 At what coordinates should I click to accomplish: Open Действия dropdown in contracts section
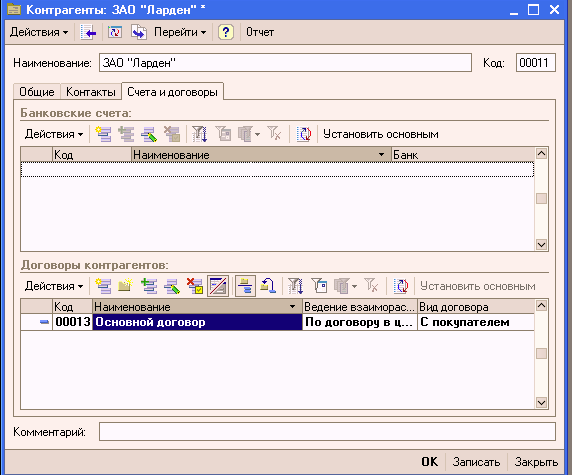(54, 286)
